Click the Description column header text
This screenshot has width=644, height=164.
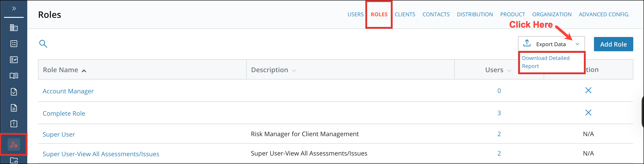(x=269, y=70)
